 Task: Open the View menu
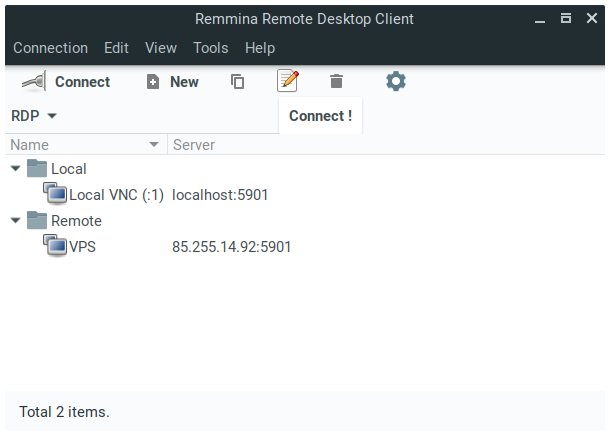[x=161, y=48]
